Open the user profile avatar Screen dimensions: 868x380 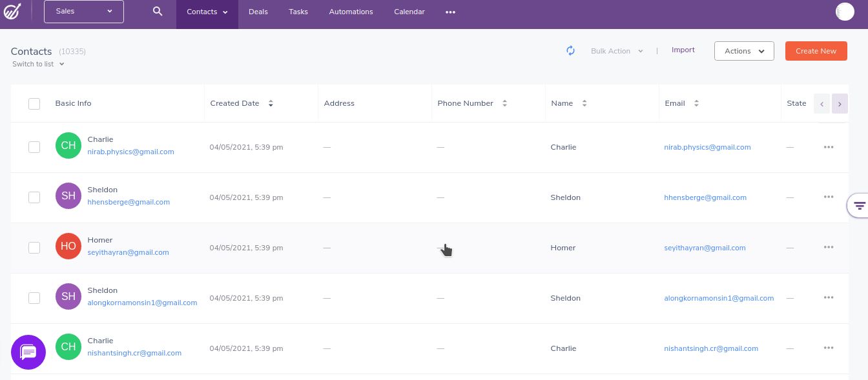tap(845, 12)
